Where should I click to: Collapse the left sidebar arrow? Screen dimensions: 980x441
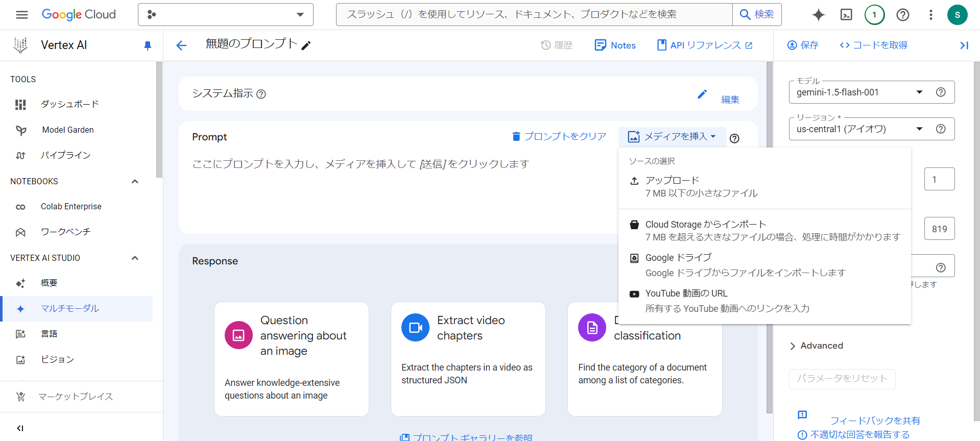(x=20, y=428)
